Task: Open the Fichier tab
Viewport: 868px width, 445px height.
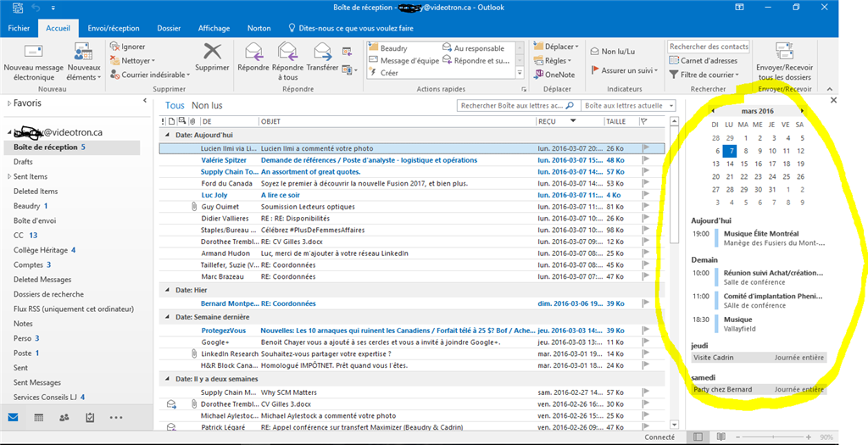Action: [x=19, y=28]
